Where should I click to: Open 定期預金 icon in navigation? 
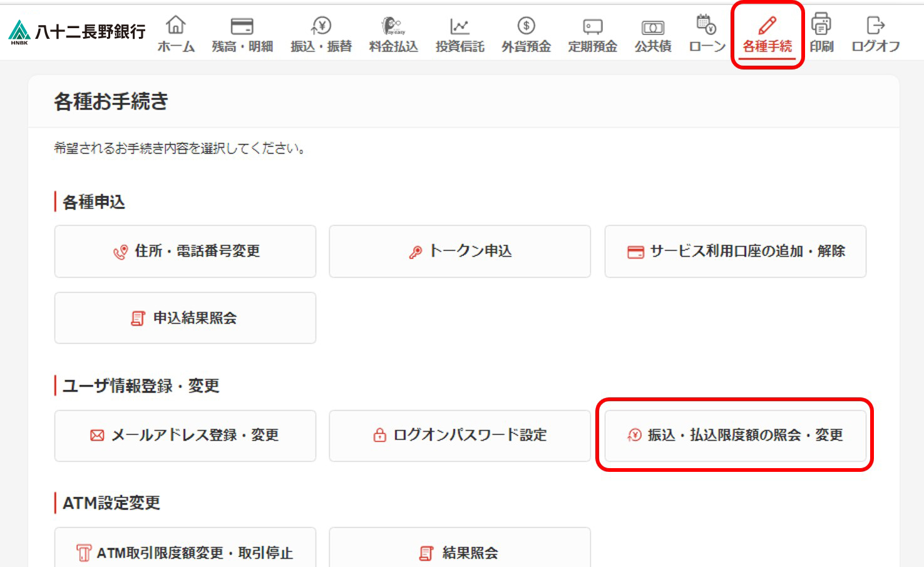(592, 26)
